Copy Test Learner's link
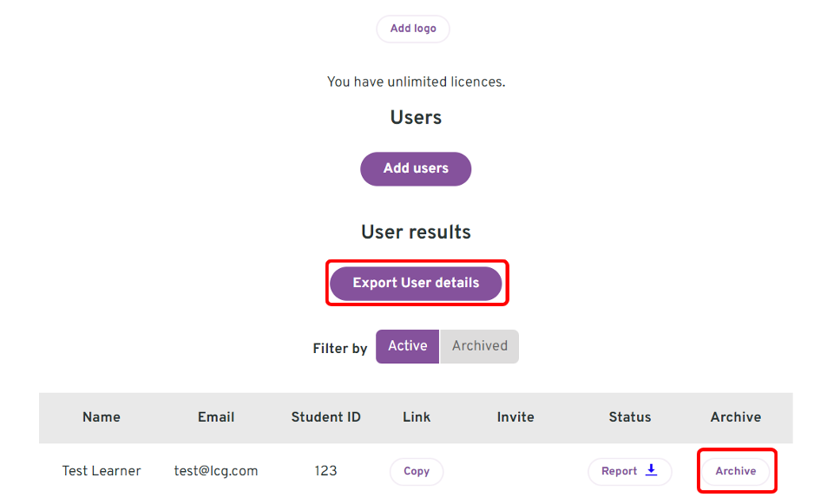 [417, 471]
